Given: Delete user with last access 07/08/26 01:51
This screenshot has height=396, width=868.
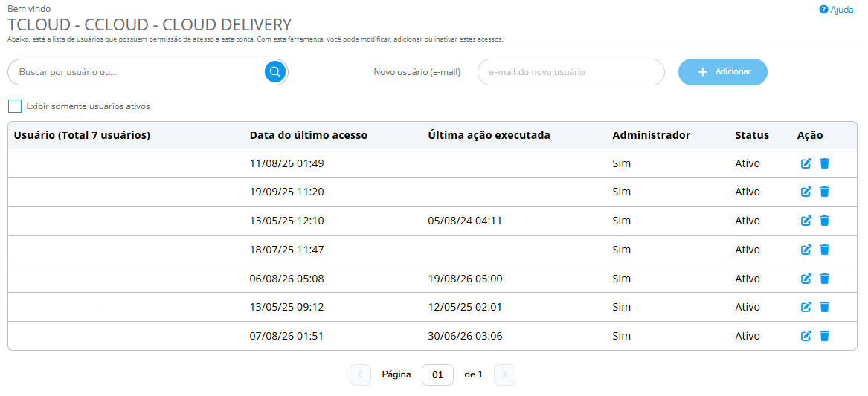Looking at the screenshot, I should 824,335.
